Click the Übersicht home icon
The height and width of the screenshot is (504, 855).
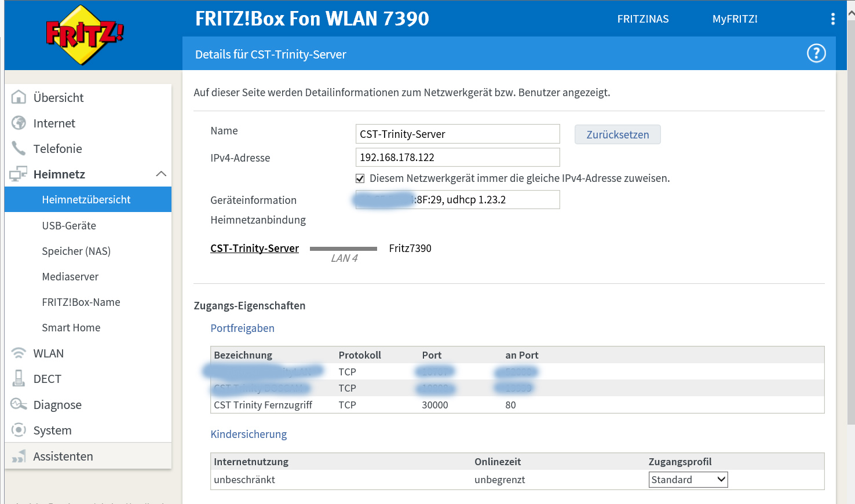click(x=19, y=97)
